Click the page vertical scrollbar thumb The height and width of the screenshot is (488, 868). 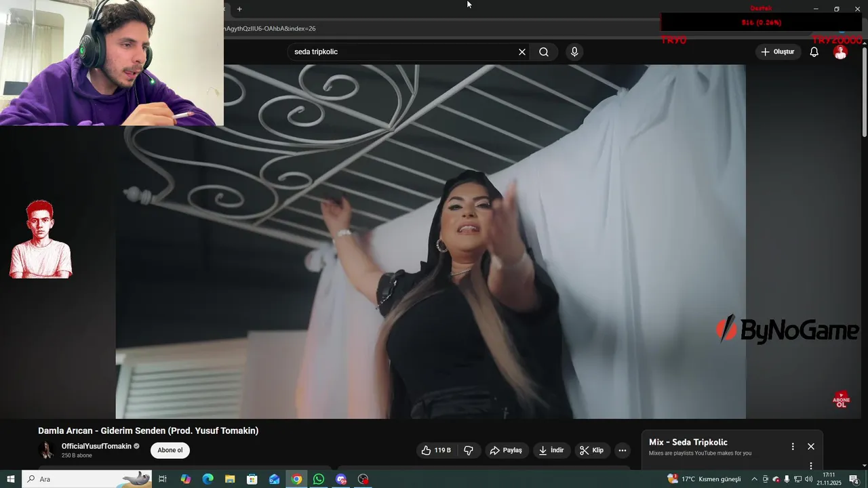coord(865,91)
